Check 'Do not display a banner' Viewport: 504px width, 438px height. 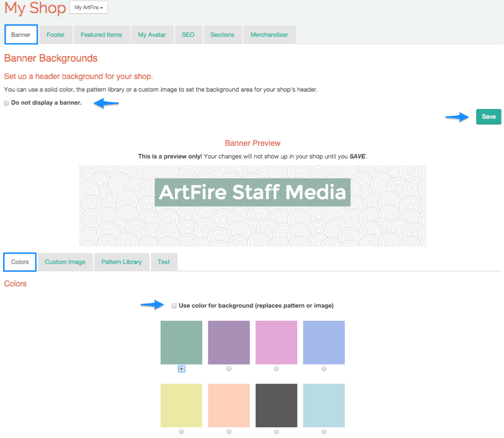[7, 103]
